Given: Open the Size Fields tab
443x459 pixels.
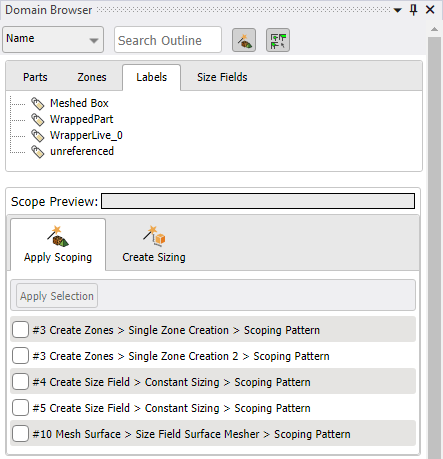Looking at the screenshot, I should coord(222,77).
